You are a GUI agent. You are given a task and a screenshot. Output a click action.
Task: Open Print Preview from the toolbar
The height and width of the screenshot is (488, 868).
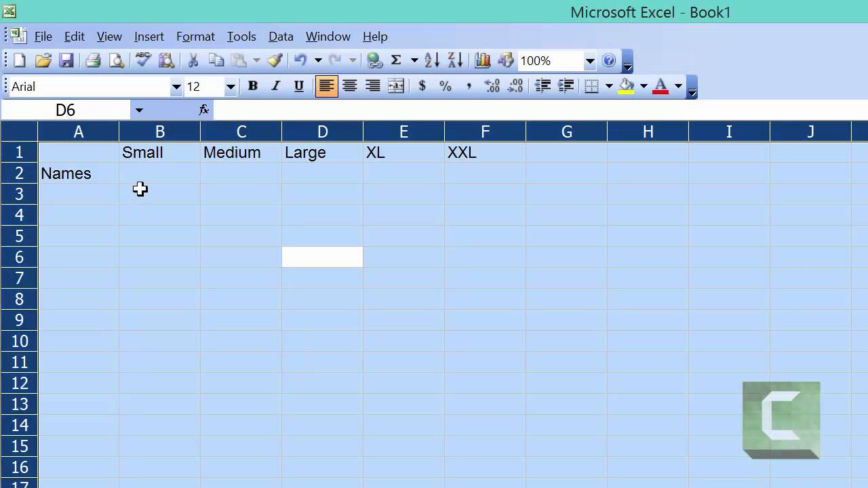tap(117, 61)
